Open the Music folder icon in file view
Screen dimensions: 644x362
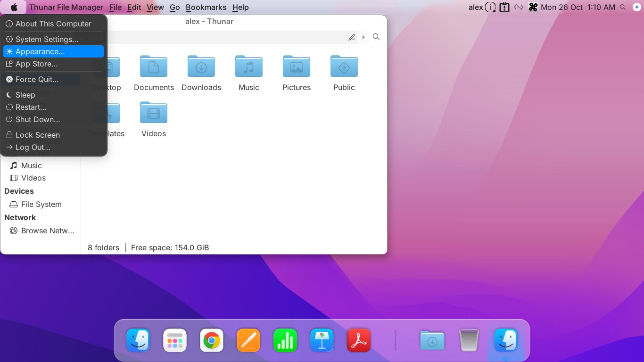(x=249, y=66)
